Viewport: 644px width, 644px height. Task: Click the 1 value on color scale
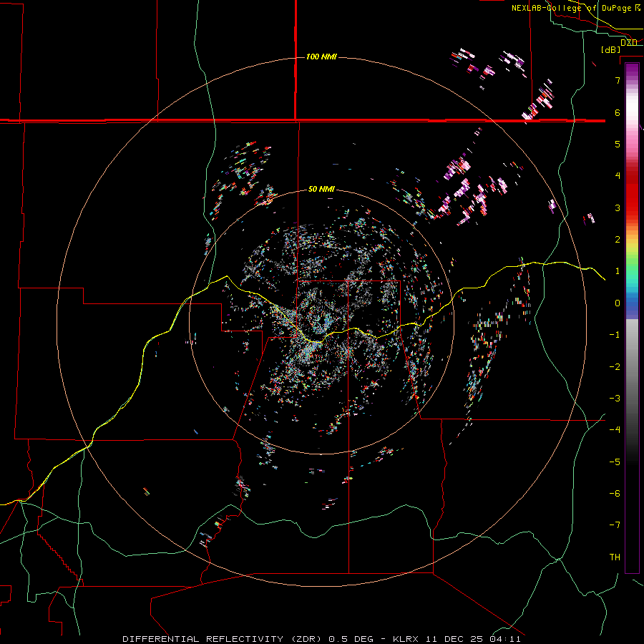(618, 271)
